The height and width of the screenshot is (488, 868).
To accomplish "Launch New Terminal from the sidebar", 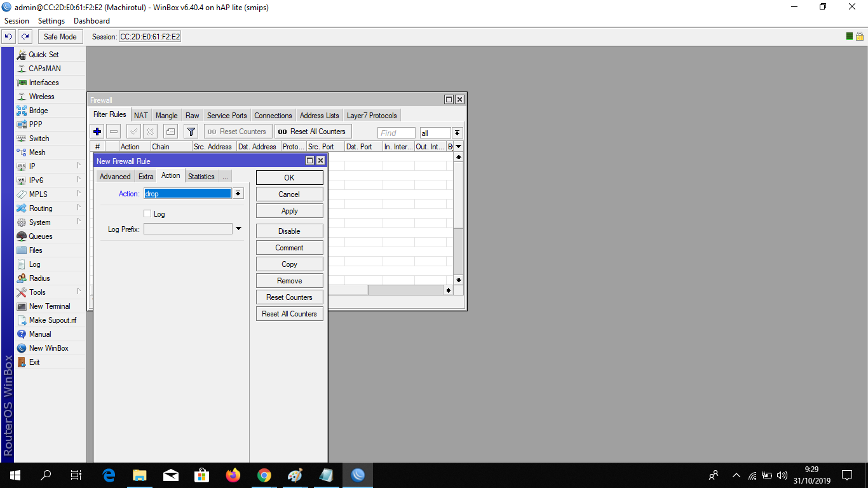I will [50, 306].
